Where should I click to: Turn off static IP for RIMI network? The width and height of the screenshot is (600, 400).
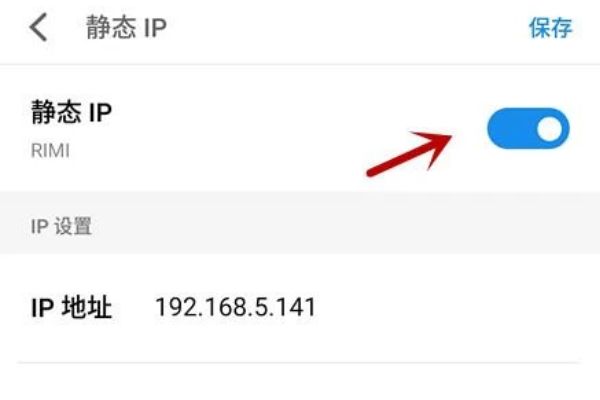click(x=528, y=129)
